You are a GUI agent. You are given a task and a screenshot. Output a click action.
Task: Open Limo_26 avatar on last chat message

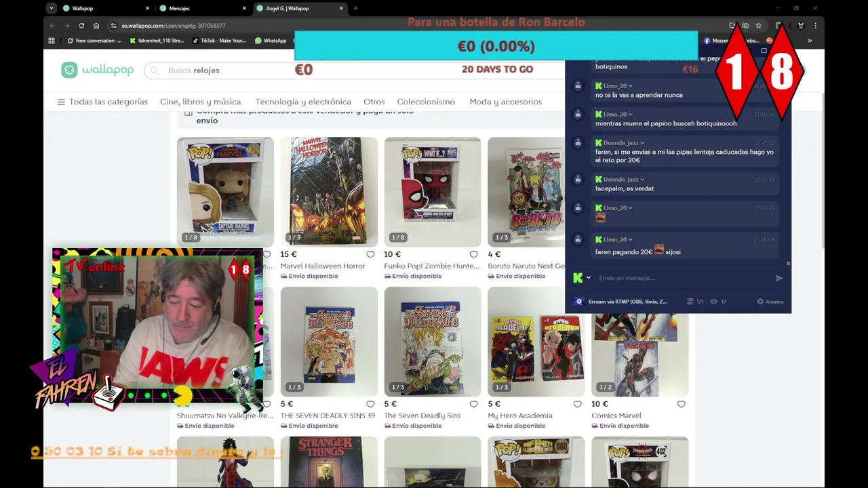[x=578, y=239]
